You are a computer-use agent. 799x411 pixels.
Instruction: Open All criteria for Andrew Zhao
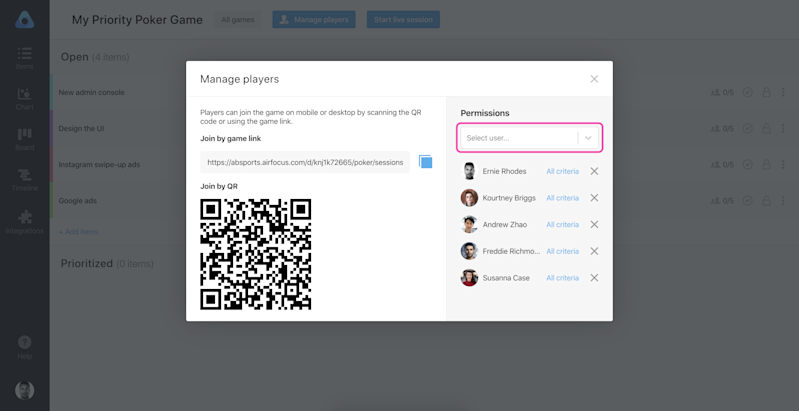click(x=563, y=225)
